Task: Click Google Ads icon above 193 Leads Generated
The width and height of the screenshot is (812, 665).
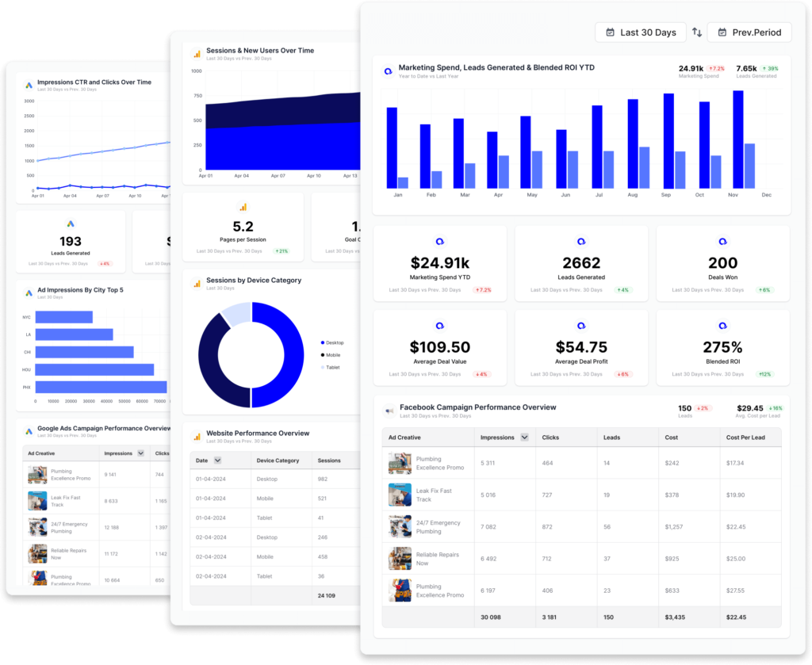Action: tap(71, 224)
